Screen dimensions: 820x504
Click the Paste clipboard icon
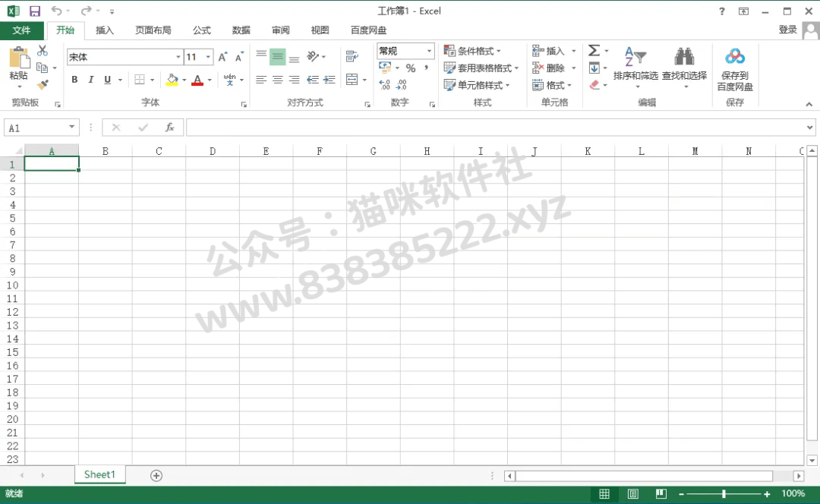19,58
